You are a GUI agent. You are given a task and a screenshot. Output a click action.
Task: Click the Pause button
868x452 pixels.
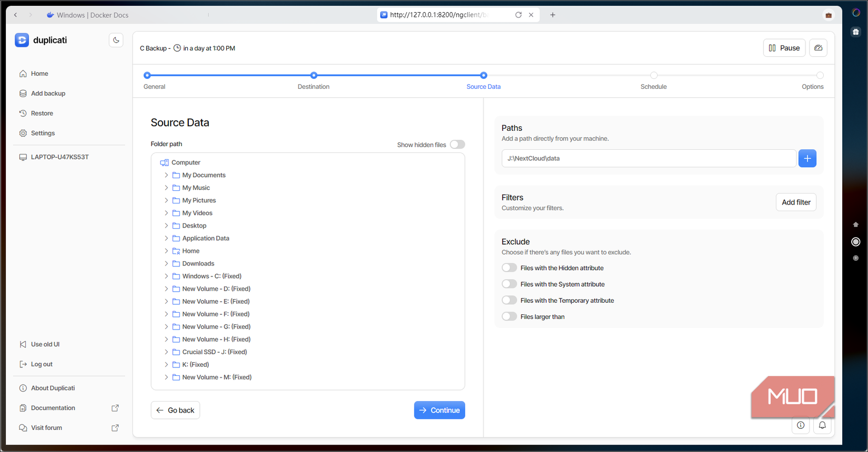click(x=784, y=48)
